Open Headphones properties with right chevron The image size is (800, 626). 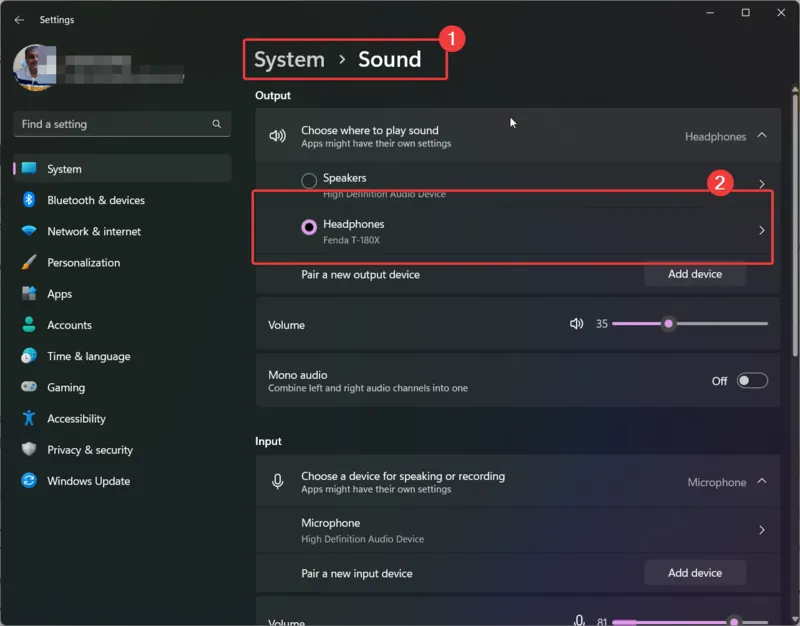point(762,231)
